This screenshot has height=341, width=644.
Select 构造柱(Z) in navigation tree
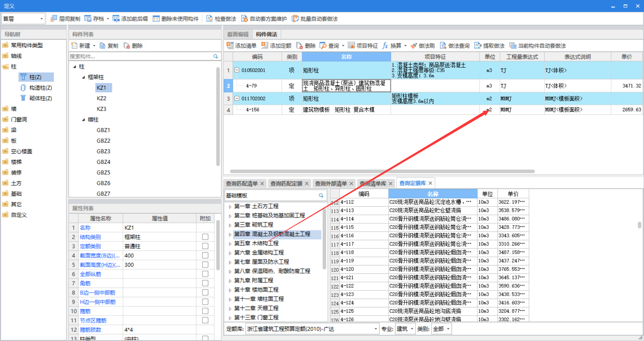41,88
